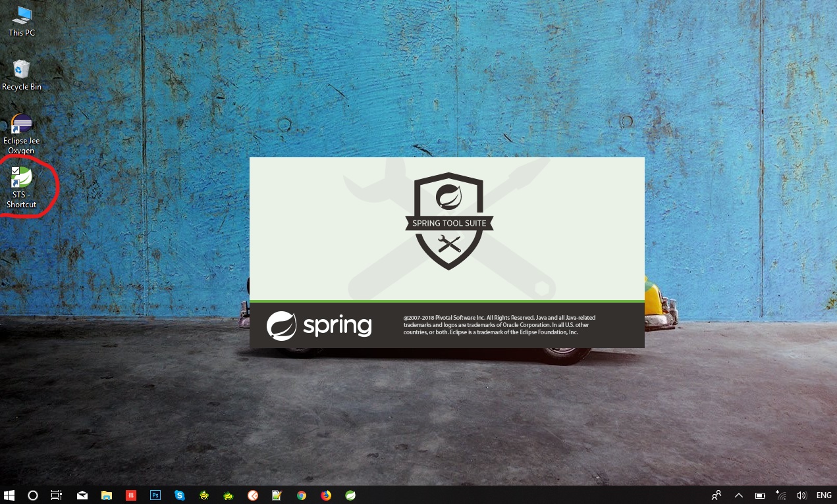Image resolution: width=837 pixels, height=504 pixels.
Task: Open the Mail app in taskbar
Action: point(82,495)
